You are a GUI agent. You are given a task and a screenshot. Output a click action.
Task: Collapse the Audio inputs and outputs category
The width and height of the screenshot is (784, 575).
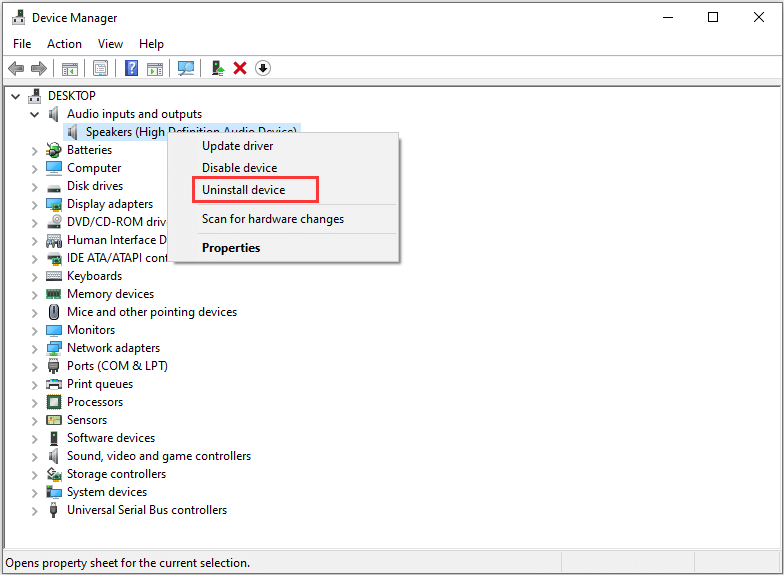35,114
